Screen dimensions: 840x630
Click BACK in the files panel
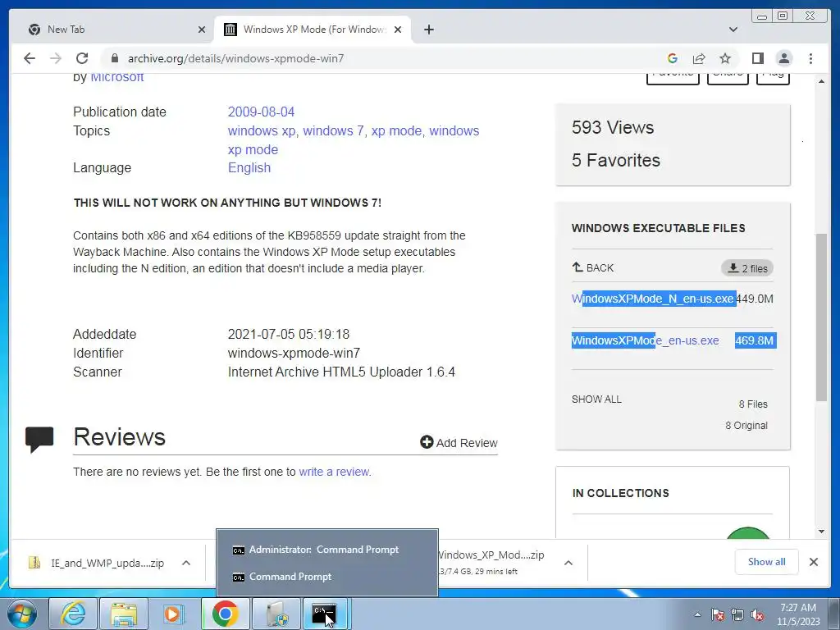pyautogui.click(x=593, y=267)
